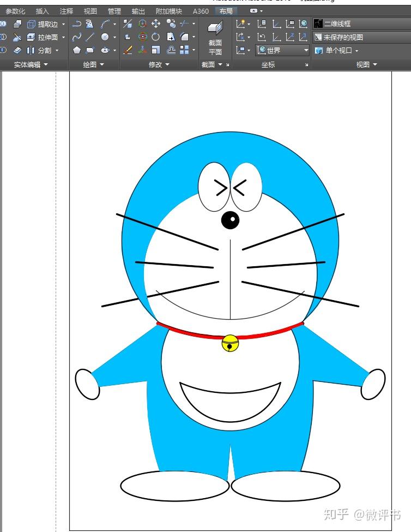Viewport: 411px width, 532px height.
Task: Select the 3D Mirror tool icon
Action: (x=128, y=24)
